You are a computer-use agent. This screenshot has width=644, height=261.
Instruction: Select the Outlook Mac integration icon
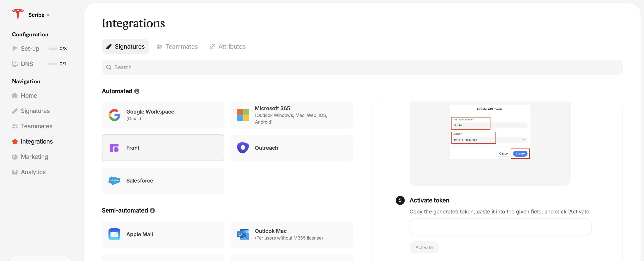243,234
